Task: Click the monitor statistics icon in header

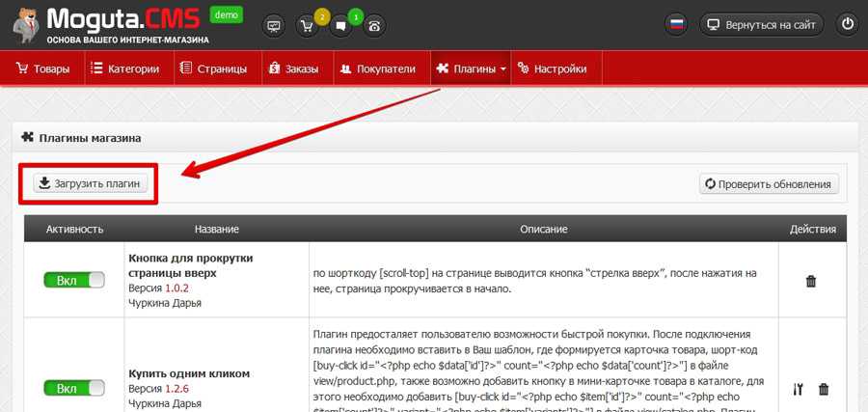Action: point(275,25)
